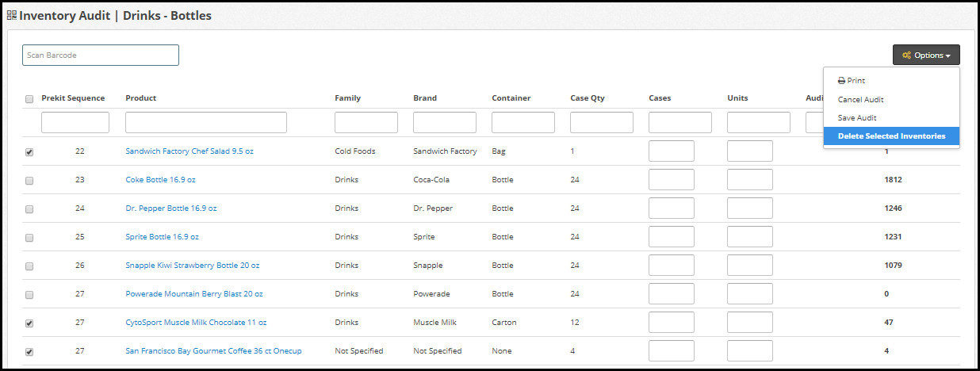Viewport: 980px width, 371px height.
Task: Click the Inventory Audit barcode icon in title
Action: 12,15
